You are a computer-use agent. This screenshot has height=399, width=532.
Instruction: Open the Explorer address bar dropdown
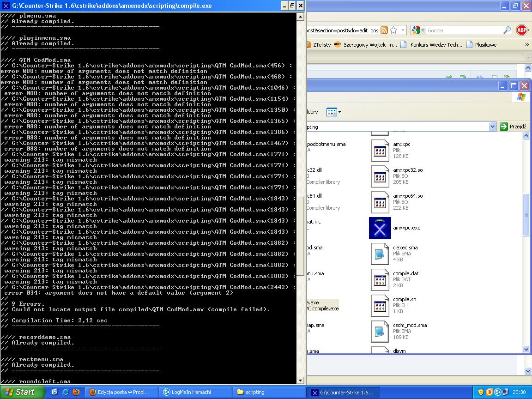coord(492,127)
